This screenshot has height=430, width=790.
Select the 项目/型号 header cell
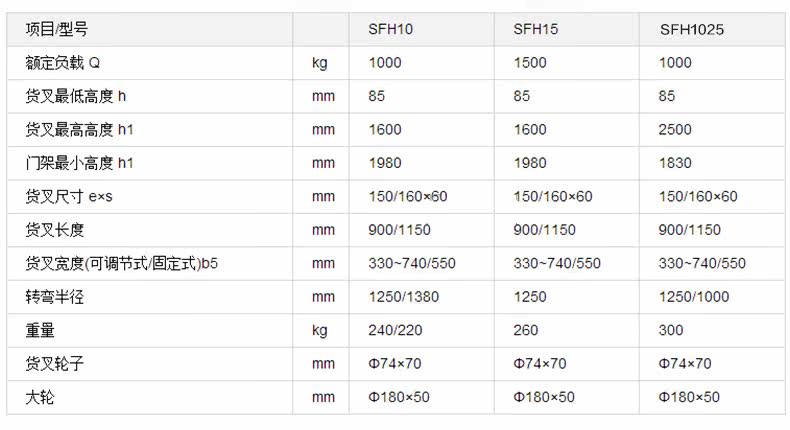59,30
